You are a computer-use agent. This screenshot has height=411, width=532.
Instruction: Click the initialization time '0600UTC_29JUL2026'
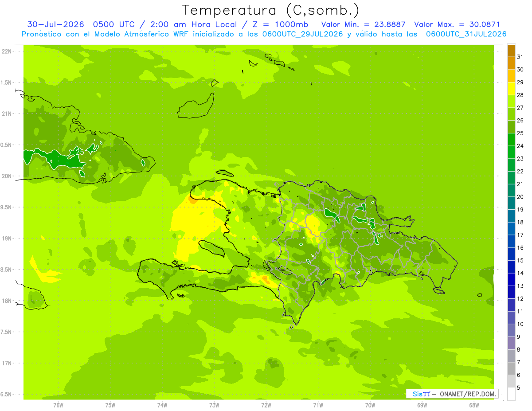tap(303, 34)
